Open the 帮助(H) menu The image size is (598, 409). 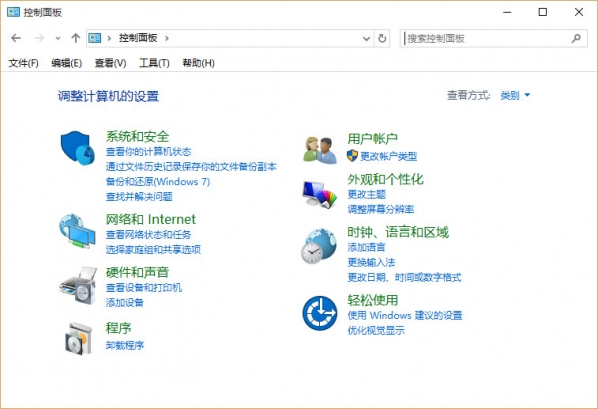(198, 63)
